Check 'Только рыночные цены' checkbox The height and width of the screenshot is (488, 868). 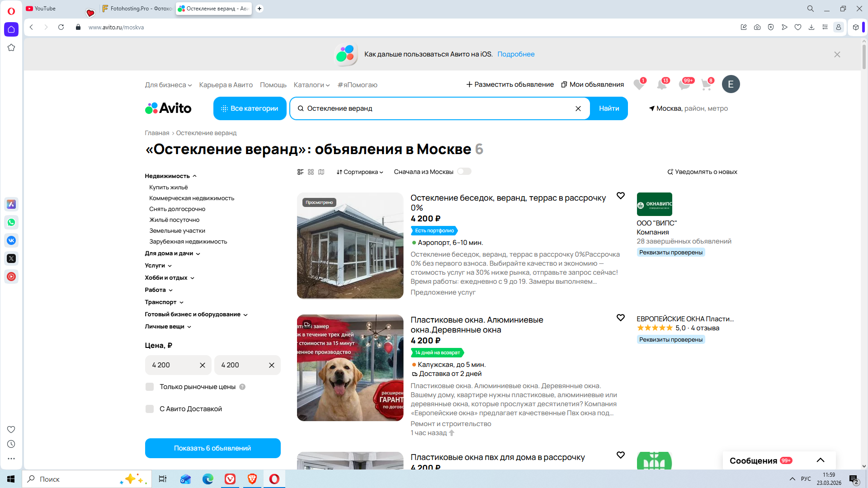[x=150, y=387]
